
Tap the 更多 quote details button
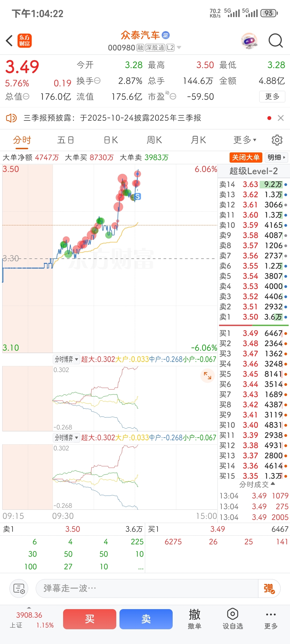pos(272,96)
